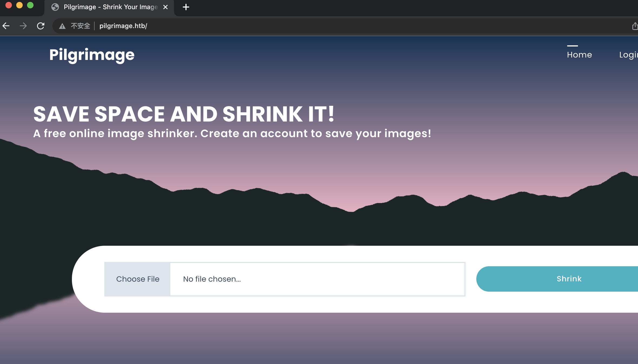The image size is (638, 364).
Task: Click the Pilgrimage site logo
Action: pos(92,55)
